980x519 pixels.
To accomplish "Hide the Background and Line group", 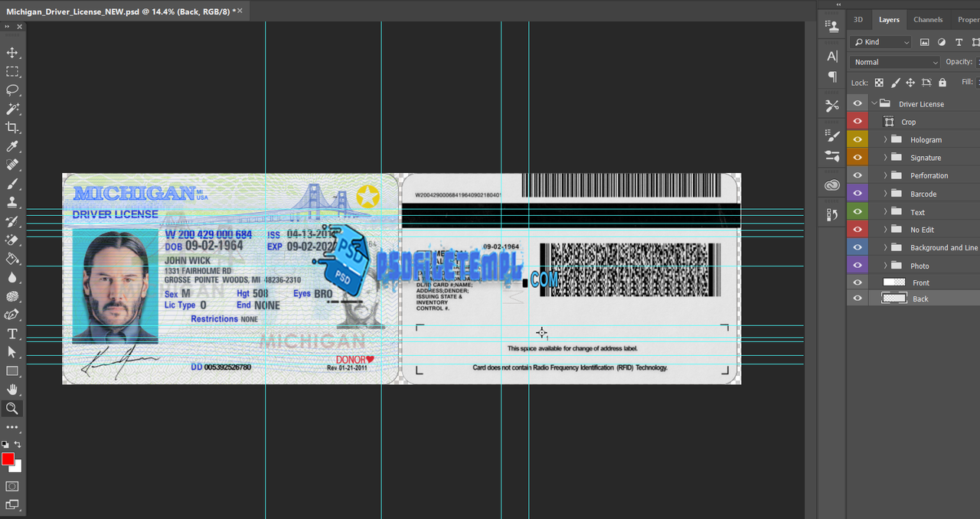I will click(857, 247).
